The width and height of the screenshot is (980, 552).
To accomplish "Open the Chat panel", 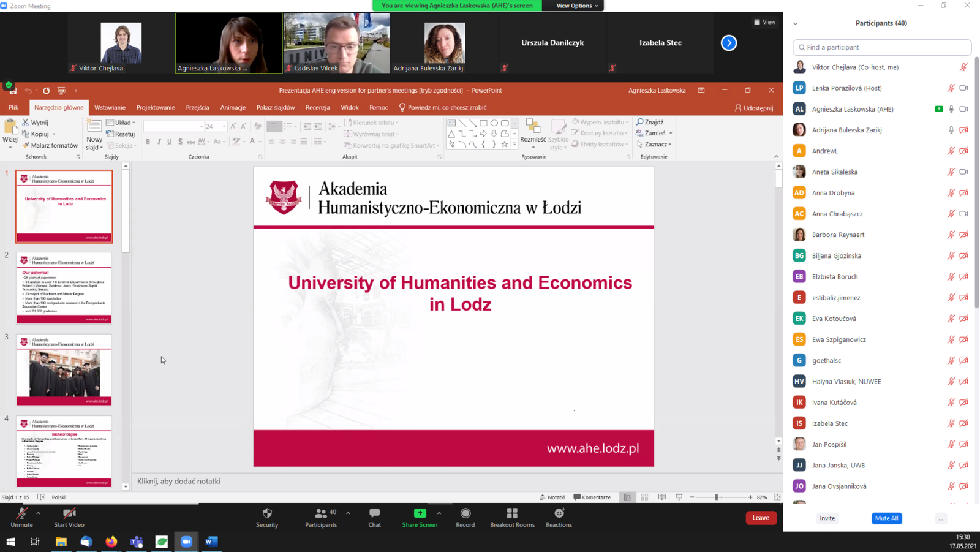I will 374,513.
